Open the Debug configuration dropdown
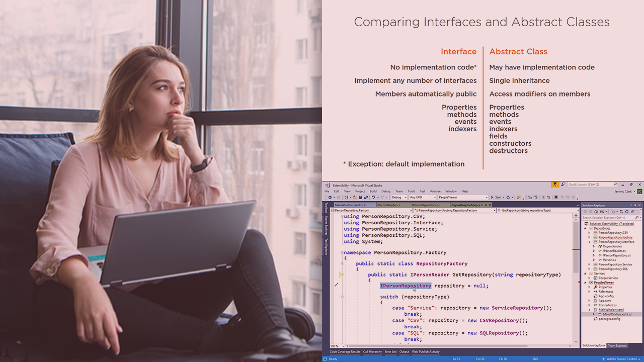This screenshot has width=644, height=362. click(x=399, y=198)
